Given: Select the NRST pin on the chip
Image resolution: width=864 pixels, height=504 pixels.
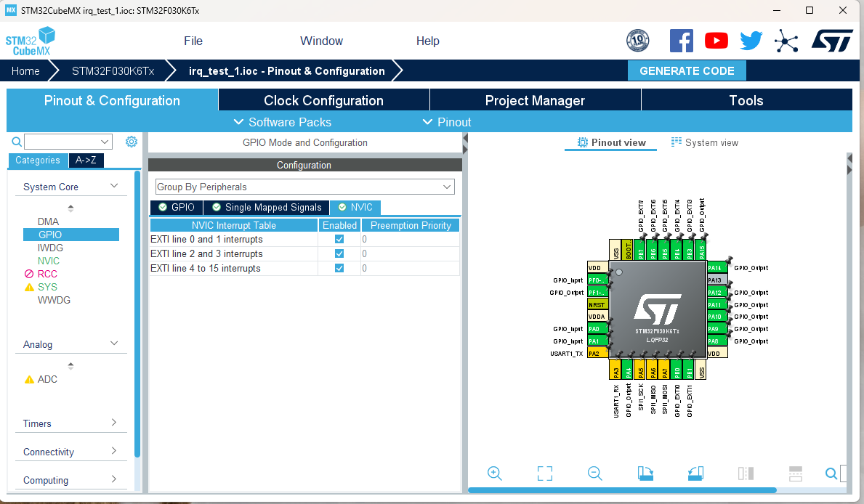Looking at the screenshot, I should [598, 304].
